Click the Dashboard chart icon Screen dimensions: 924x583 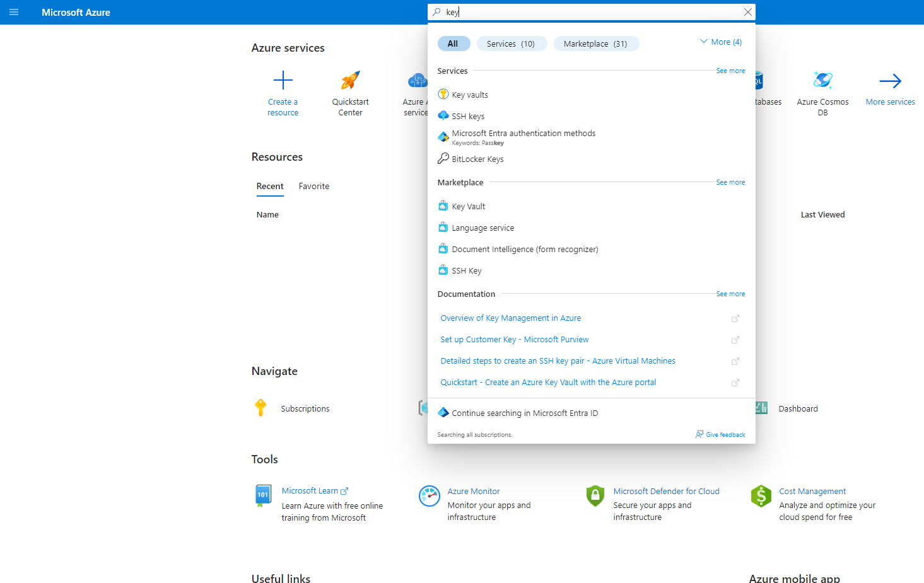point(761,408)
